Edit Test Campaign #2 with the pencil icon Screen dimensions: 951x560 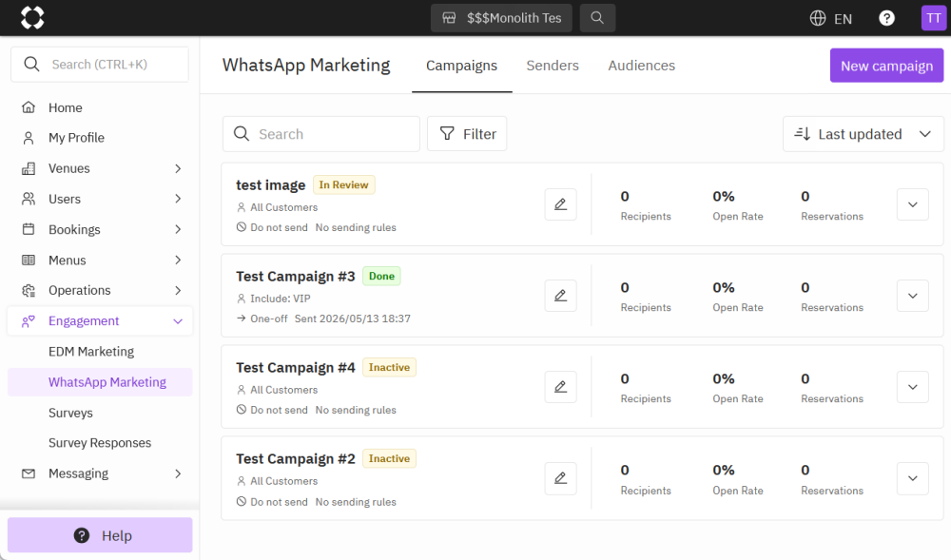pyautogui.click(x=560, y=478)
